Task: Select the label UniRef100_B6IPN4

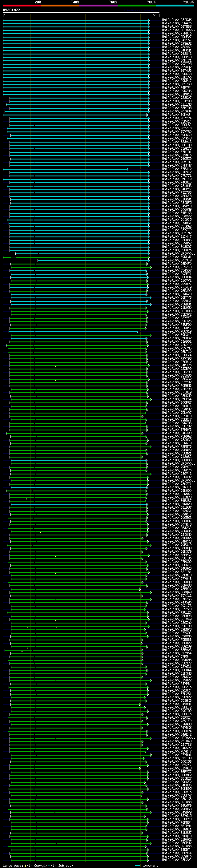Action: tap(177, 826)
